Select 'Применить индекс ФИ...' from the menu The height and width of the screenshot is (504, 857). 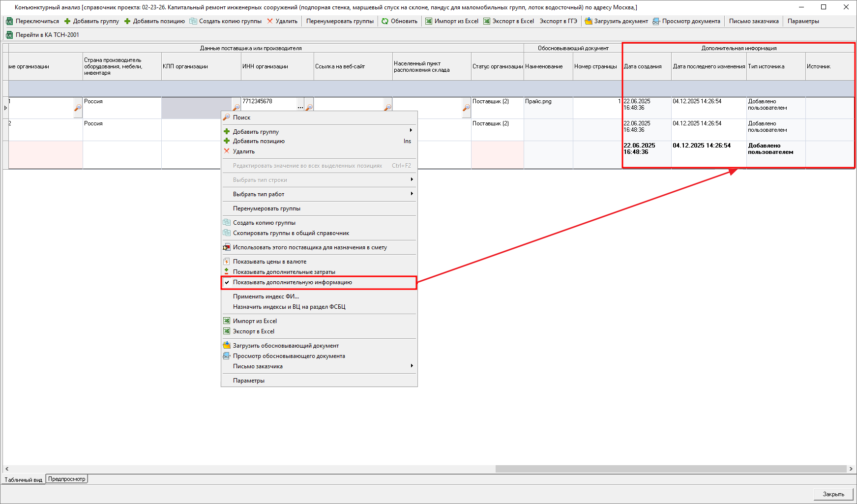[266, 296]
